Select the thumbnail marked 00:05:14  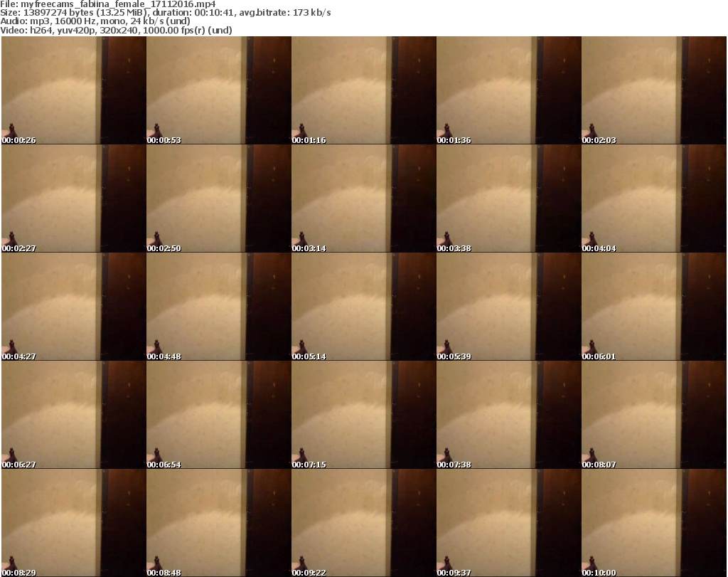pyautogui.click(x=363, y=307)
